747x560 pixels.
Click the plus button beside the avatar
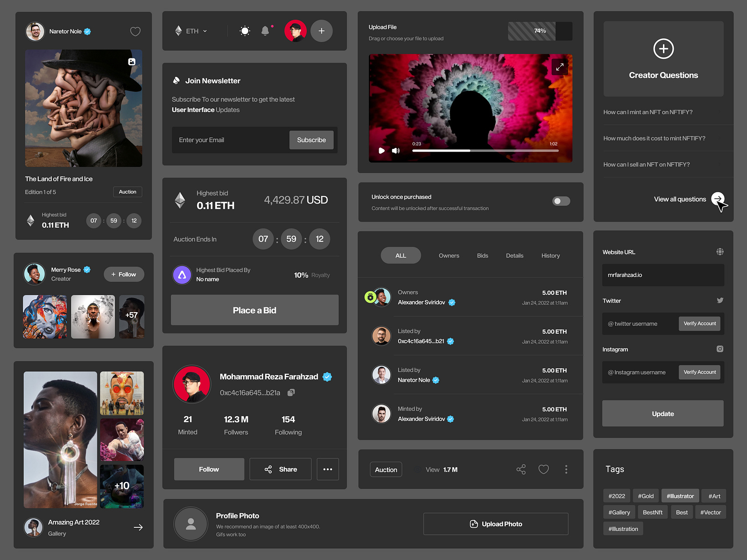[321, 31]
